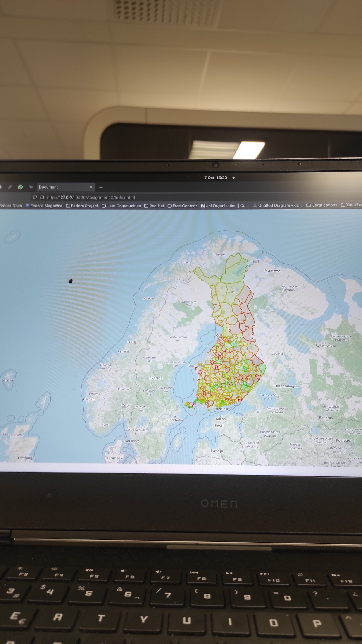The height and width of the screenshot is (644, 362).
Task: Click the Göteborg label on the map
Action: coord(132,441)
